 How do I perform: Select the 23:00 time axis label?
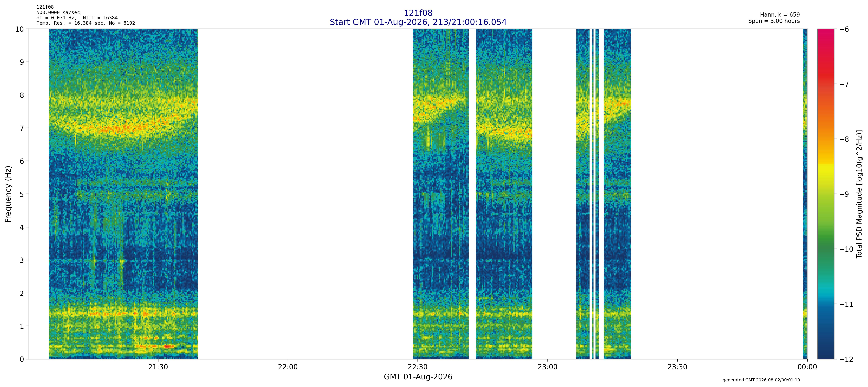547,367
